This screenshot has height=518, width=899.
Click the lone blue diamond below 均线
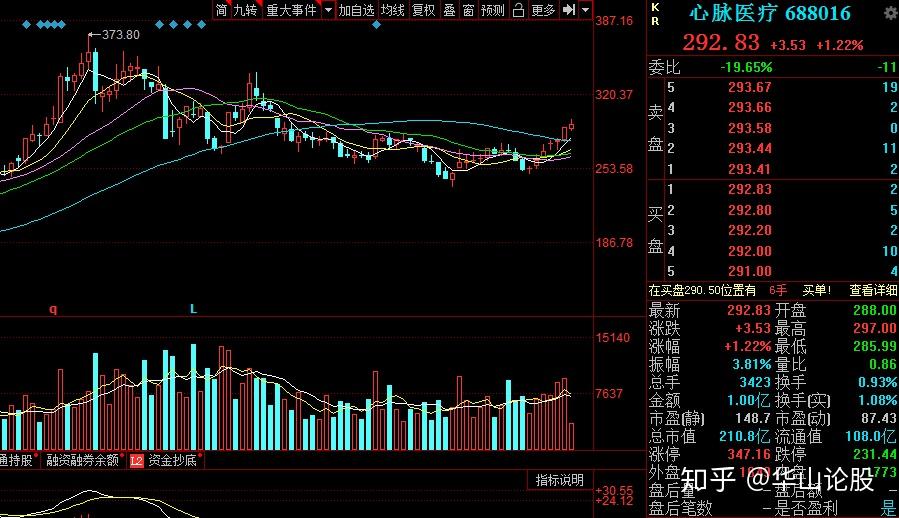click(x=376, y=25)
